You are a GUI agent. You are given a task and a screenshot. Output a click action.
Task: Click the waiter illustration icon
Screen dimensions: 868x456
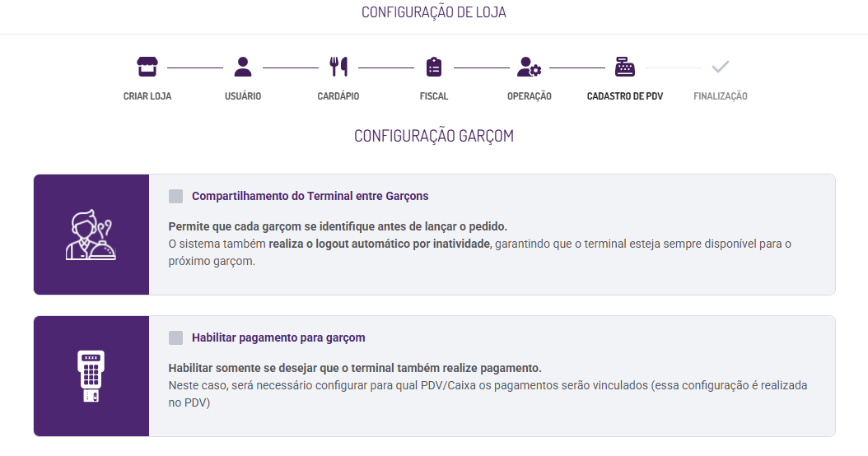(91, 235)
